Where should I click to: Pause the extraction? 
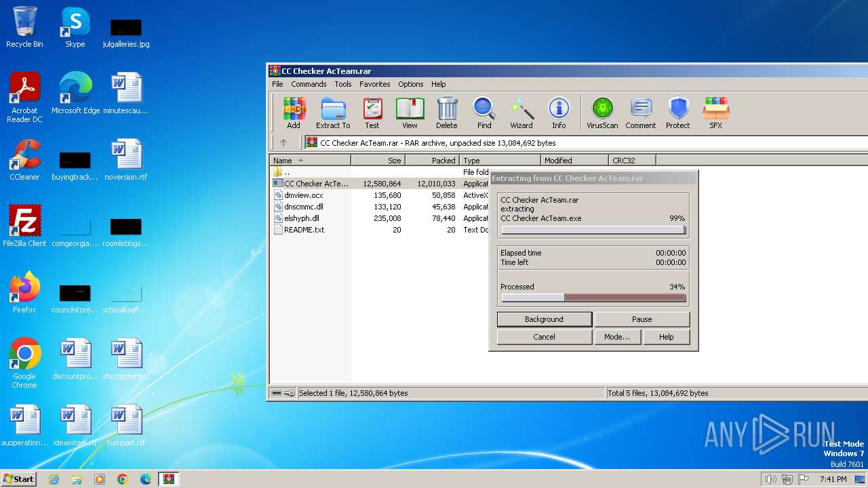[642, 319]
